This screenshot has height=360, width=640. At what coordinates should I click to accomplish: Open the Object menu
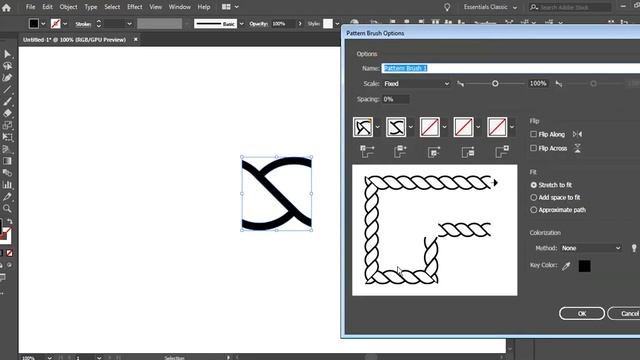tap(68, 7)
